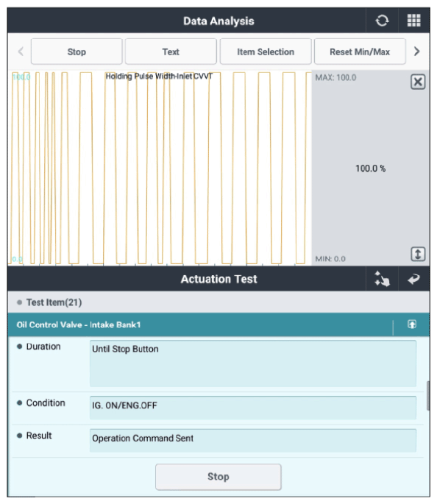
Task: Click the Duration field showing Until Stop Button
Action: click(253, 363)
